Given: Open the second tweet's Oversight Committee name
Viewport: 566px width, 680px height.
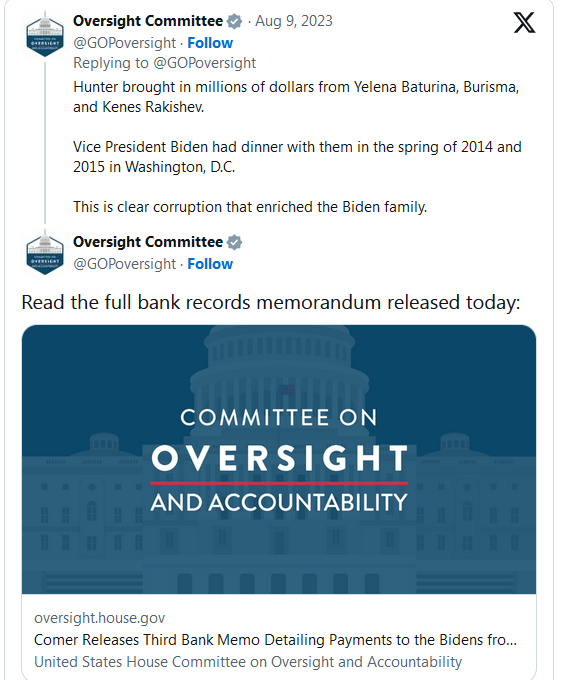Looking at the screenshot, I should [x=148, y=242].
